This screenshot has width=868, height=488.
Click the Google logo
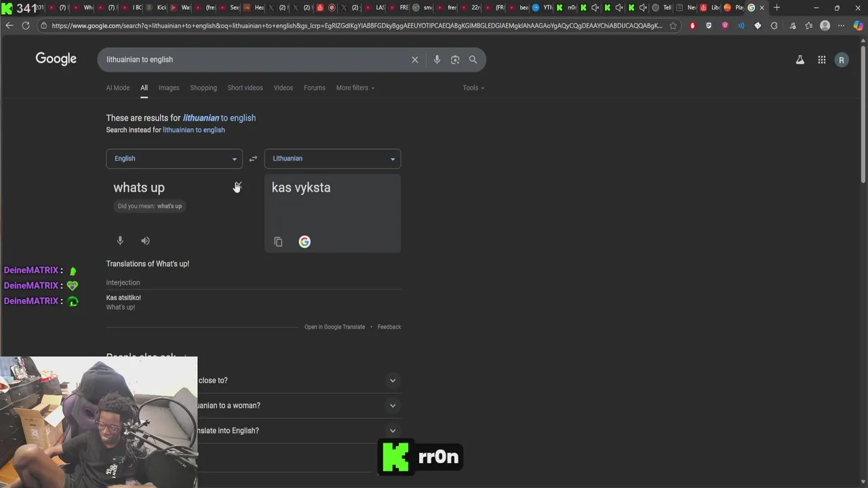pos(56,59)
